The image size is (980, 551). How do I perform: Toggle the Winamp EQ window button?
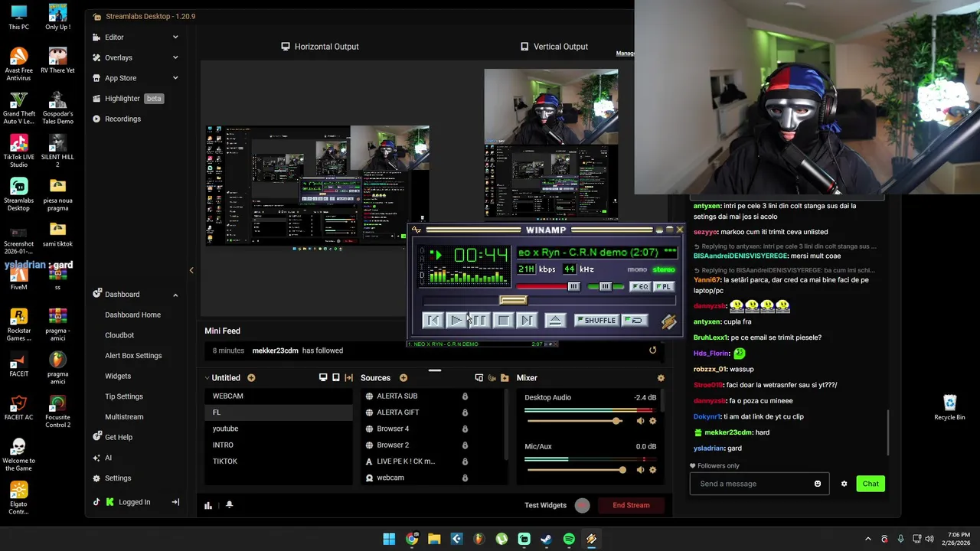640,287
